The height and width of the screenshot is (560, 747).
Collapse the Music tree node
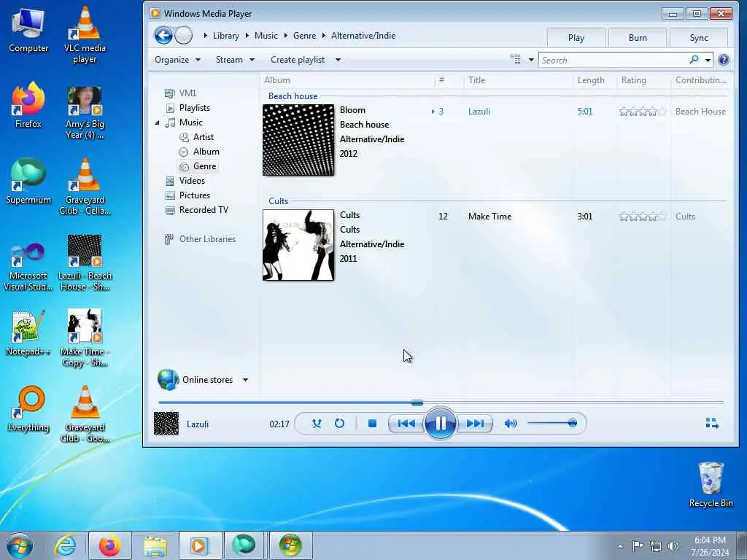(157, 122)
